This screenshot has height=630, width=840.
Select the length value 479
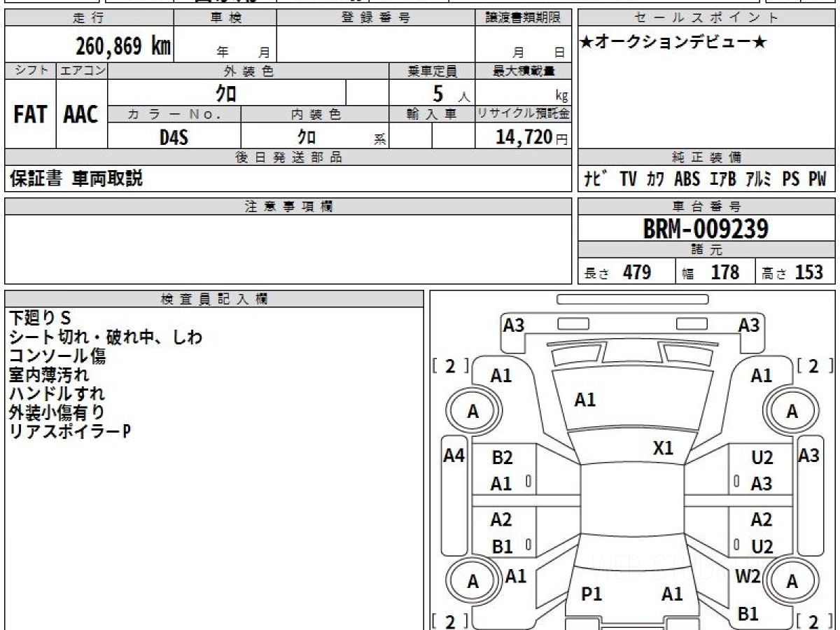637,272
